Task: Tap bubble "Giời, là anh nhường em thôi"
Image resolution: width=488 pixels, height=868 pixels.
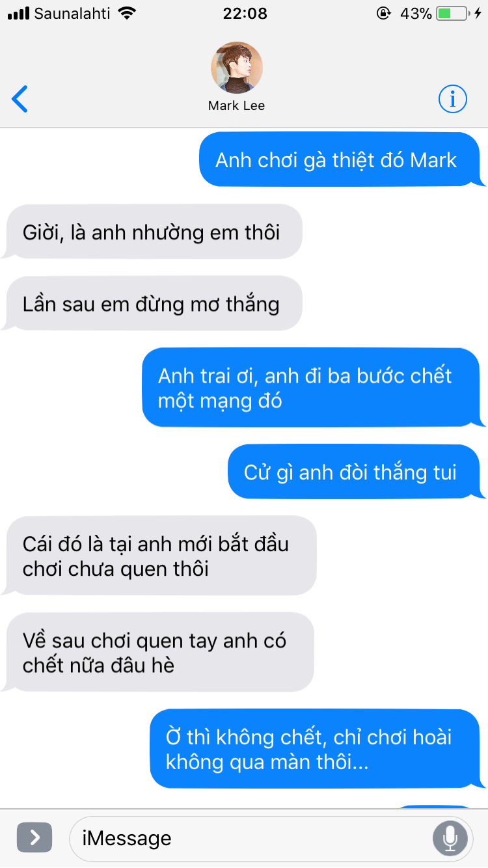Action: [x=152, y=232]
